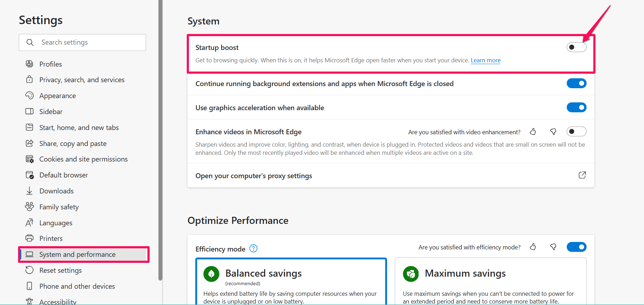This screenshot has height=305, width=644.
Task: Click the Optimize Performance heading
Action: click(x=238, y=220)
